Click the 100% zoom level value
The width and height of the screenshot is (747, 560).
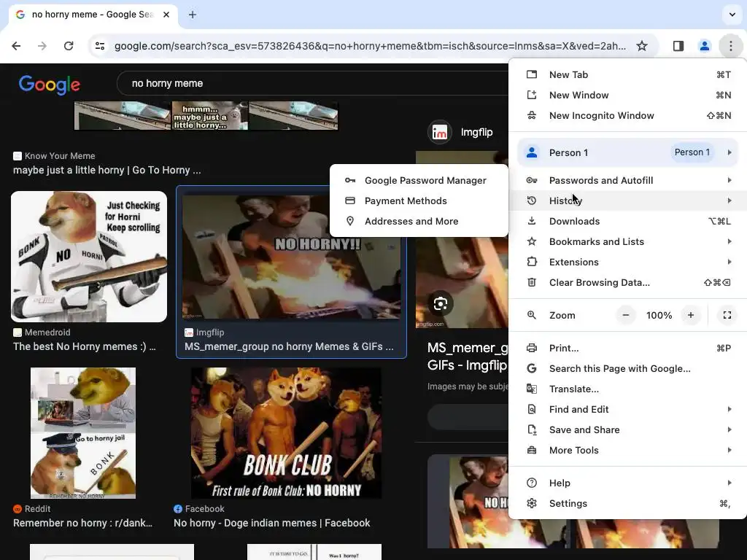[x=659, y=315]
